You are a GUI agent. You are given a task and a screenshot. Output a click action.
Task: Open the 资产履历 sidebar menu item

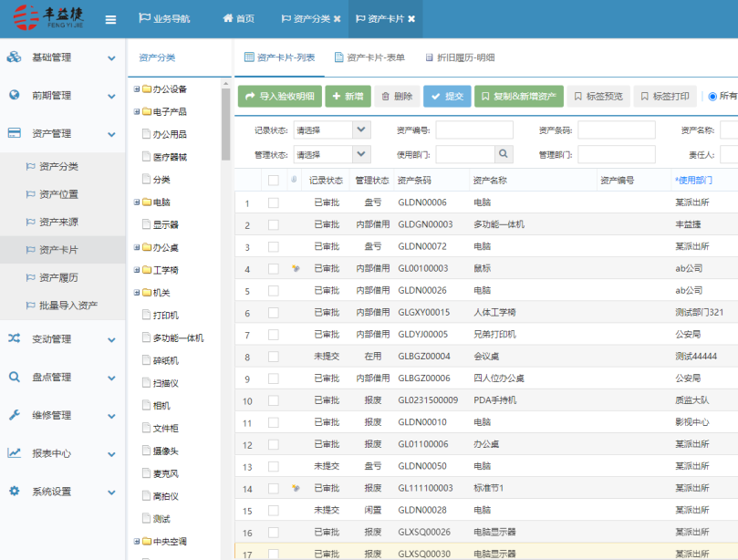[63, 277]
